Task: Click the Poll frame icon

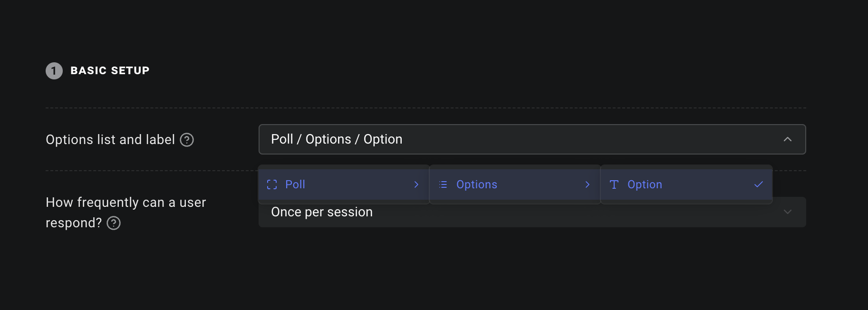Action: [272, 184]
